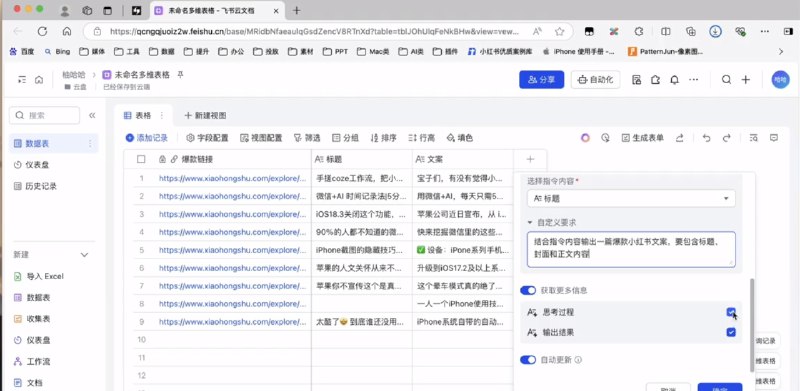Screen dimensions: 800x391
Task: Click 新建视图 to add a view
Action: [x=205, y=115]
